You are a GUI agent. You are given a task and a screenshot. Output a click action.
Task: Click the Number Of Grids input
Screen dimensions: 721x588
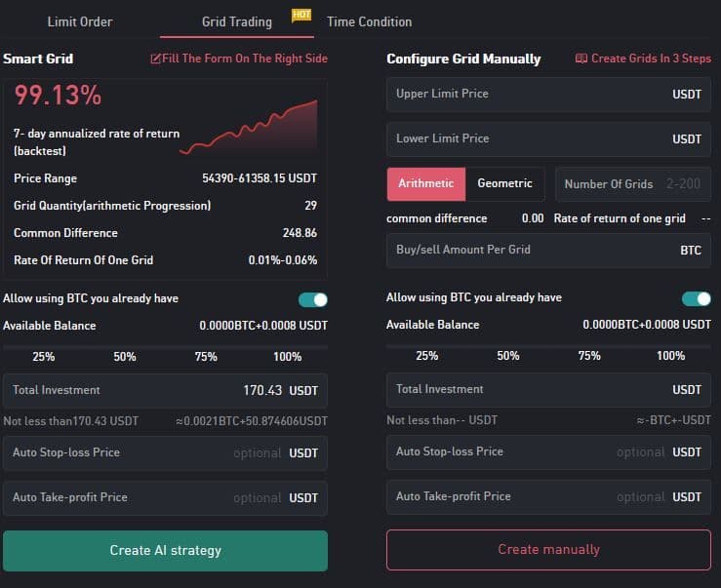pyautogui.click(x=632, y=184)
